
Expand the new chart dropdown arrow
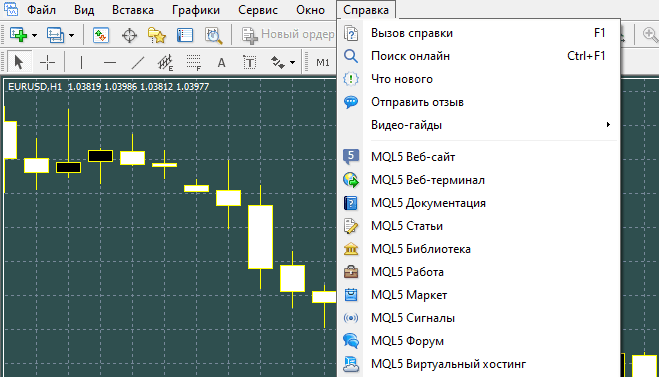pyautogui.click(x=34, y=35)
